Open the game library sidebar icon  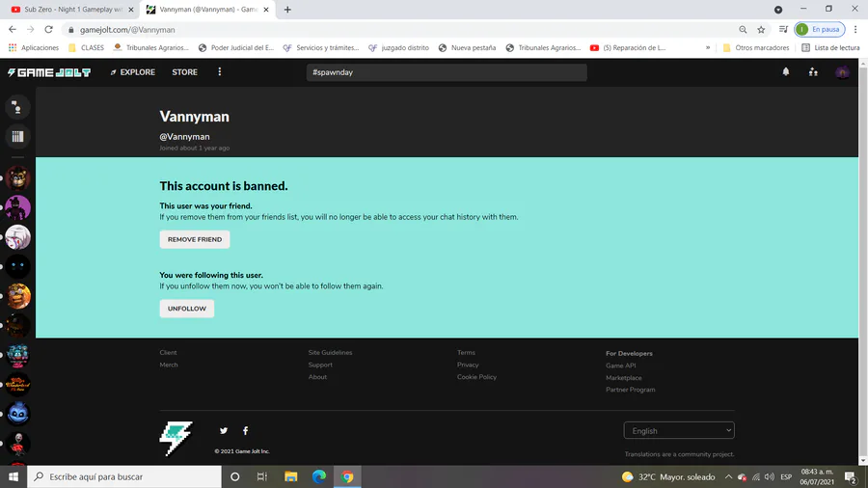(17, 137)
